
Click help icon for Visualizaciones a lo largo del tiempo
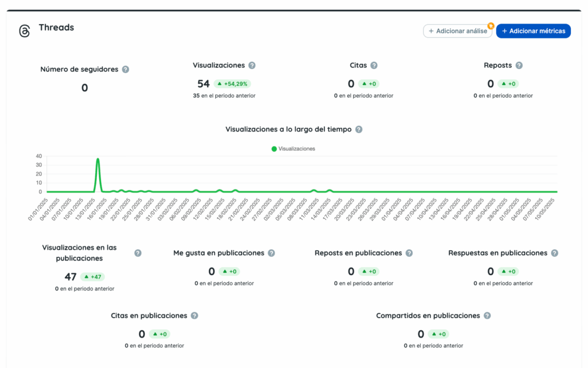[x=359, y=130]
